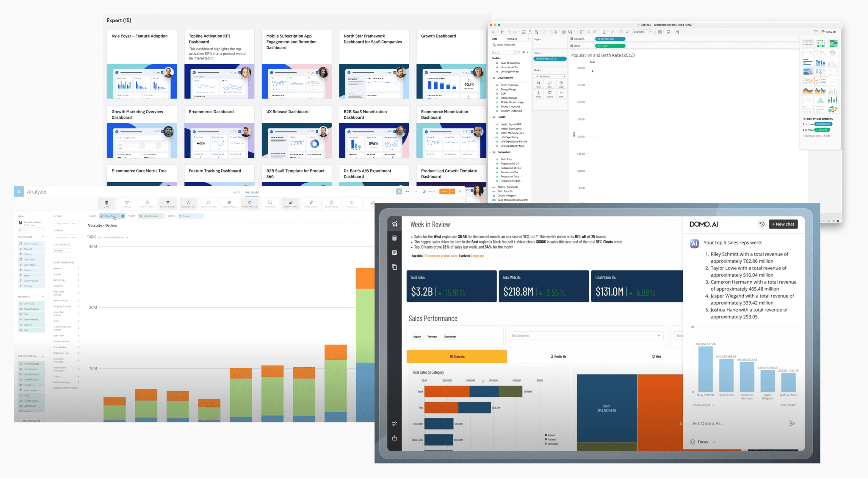Open the Color Rules tool

tap(229, 203)
